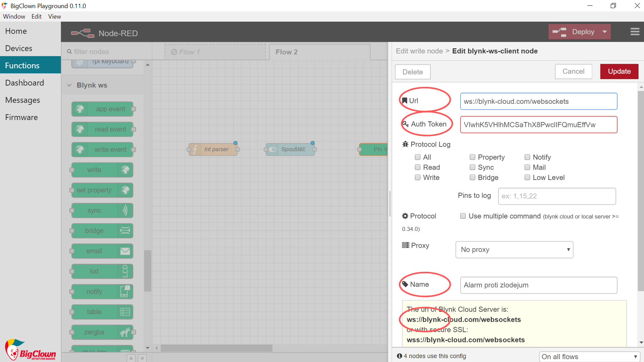This screenshot has height=362, width=644.
Task: Click into the Name input field
Action: [x=539, y=285]
